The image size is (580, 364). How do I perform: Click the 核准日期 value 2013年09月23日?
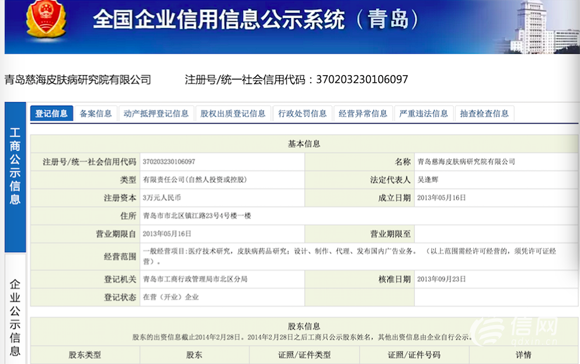click(x=441, y=279)
